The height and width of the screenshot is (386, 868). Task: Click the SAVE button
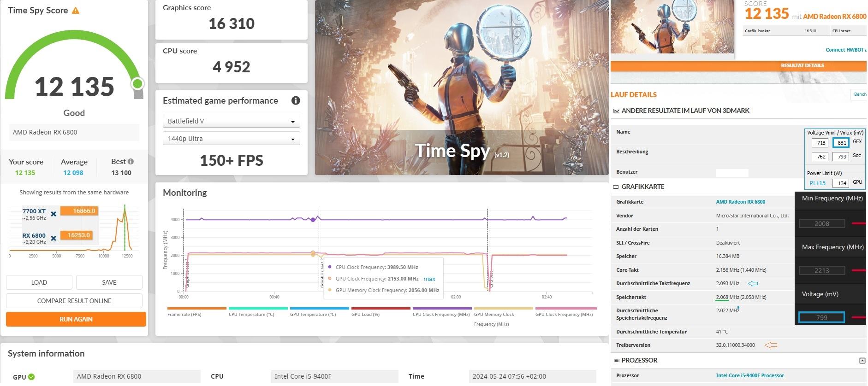click(109, 282)
